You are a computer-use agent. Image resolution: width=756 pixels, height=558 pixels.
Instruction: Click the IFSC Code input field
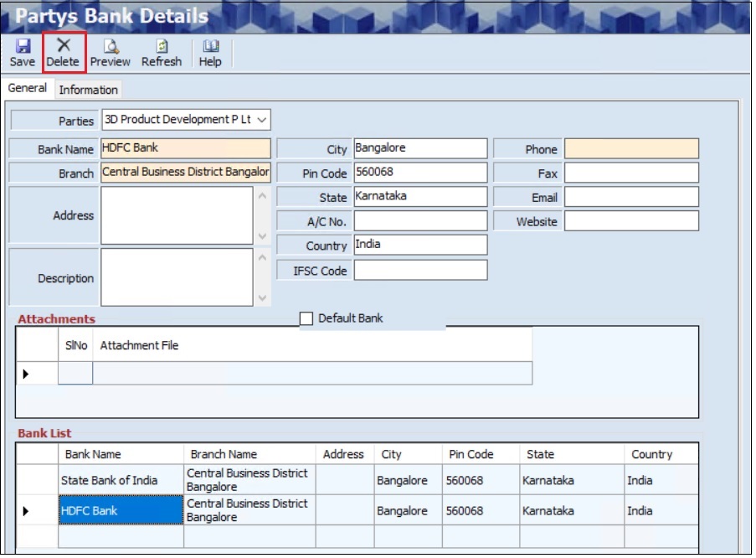420,271
